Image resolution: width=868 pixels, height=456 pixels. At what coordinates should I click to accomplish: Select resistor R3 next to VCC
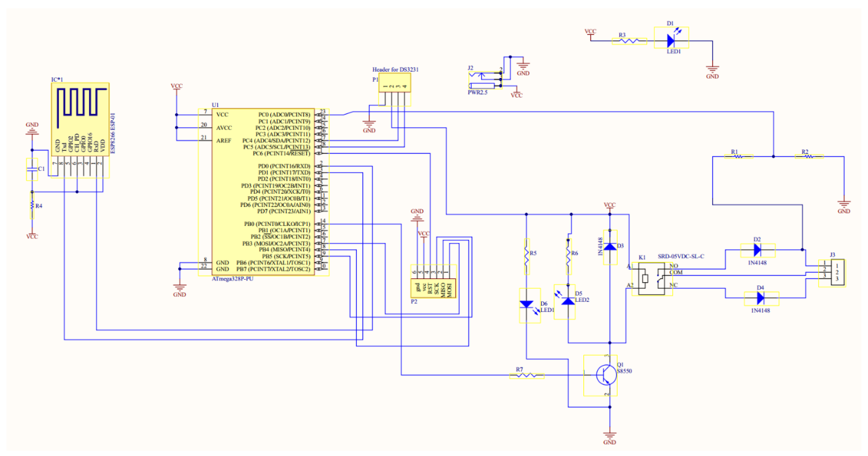click(x=629, y=41)
